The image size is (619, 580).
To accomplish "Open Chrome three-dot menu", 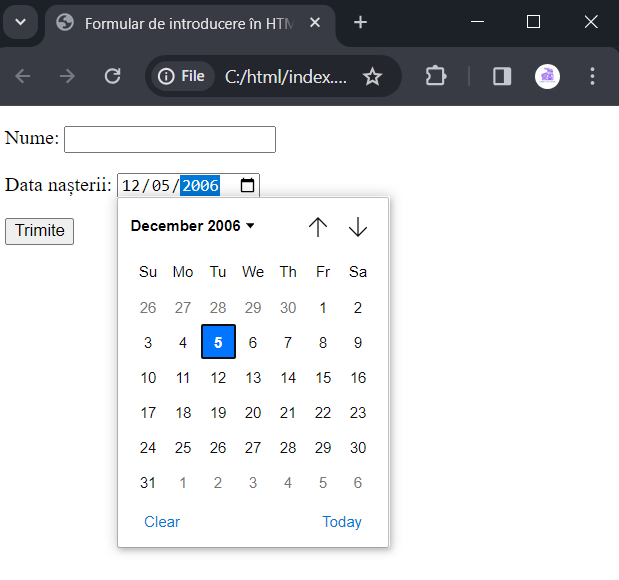I will 592,76.
